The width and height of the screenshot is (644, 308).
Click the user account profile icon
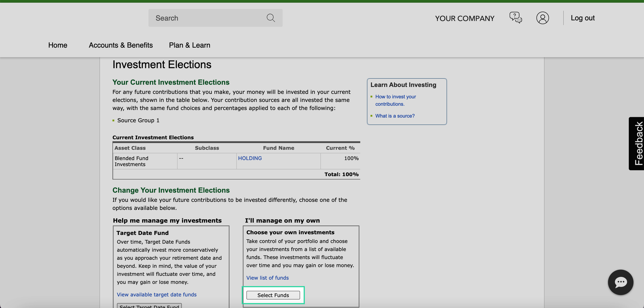click(x=543, y=18)
